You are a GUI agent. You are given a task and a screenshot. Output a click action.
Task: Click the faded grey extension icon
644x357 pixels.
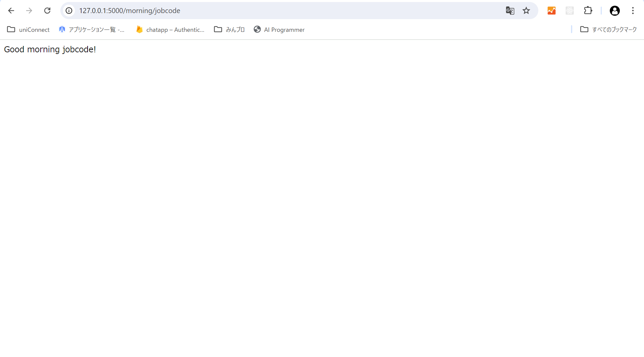[x=570, y=11]
